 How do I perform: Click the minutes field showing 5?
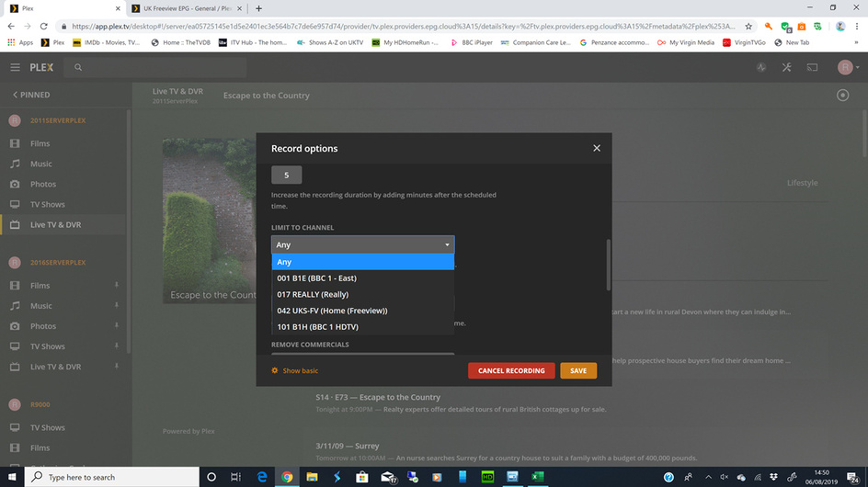[x=286, y=175]
